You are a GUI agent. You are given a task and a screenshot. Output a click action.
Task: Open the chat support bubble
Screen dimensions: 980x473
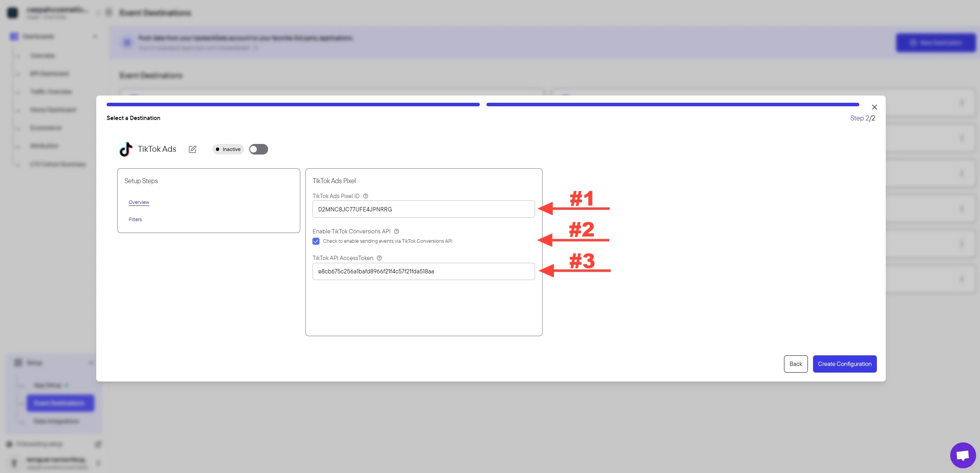click(x=963, y=455)
